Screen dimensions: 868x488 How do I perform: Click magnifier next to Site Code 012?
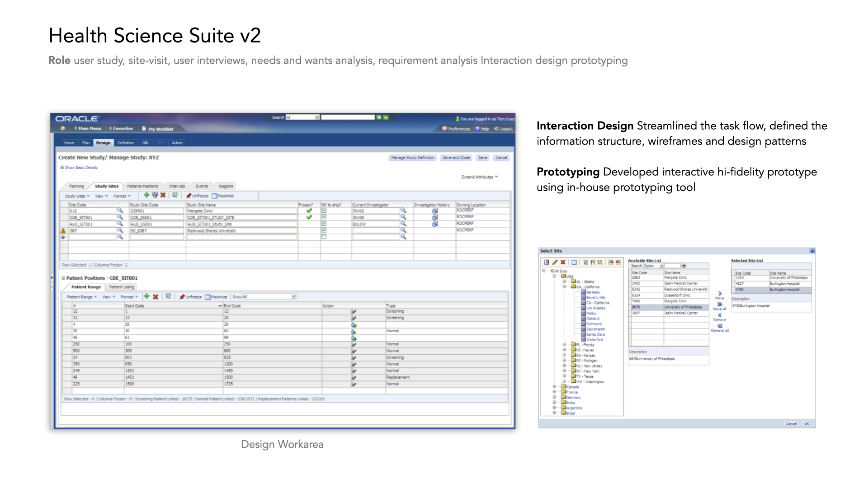(x=120, y=211)
